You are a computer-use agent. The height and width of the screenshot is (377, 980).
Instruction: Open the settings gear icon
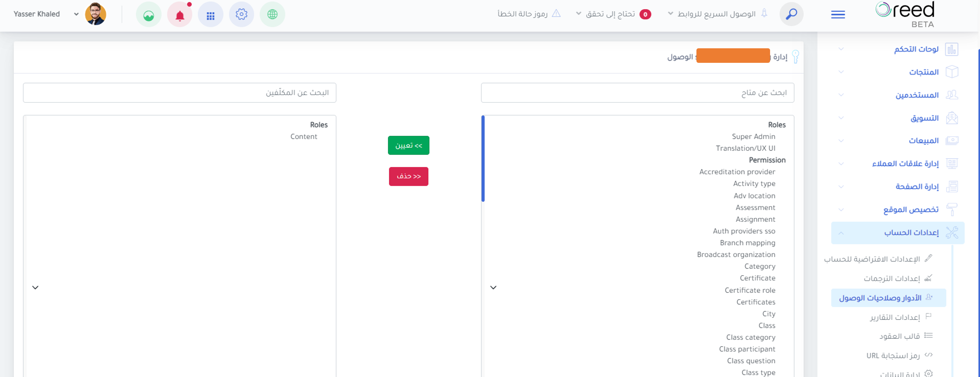[x=241, y=15]
